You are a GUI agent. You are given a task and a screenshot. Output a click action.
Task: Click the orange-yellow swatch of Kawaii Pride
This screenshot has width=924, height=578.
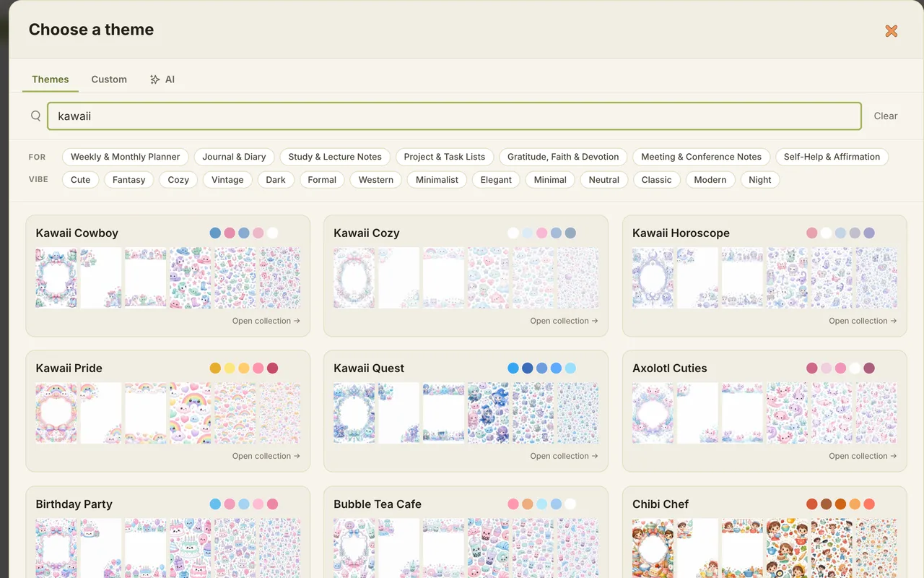click(x=215, y=368)
